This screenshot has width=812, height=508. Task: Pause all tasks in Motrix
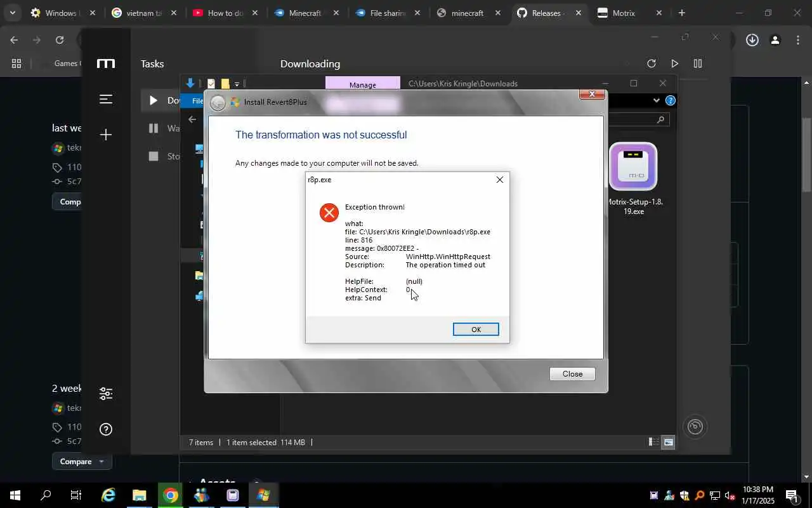698,63
